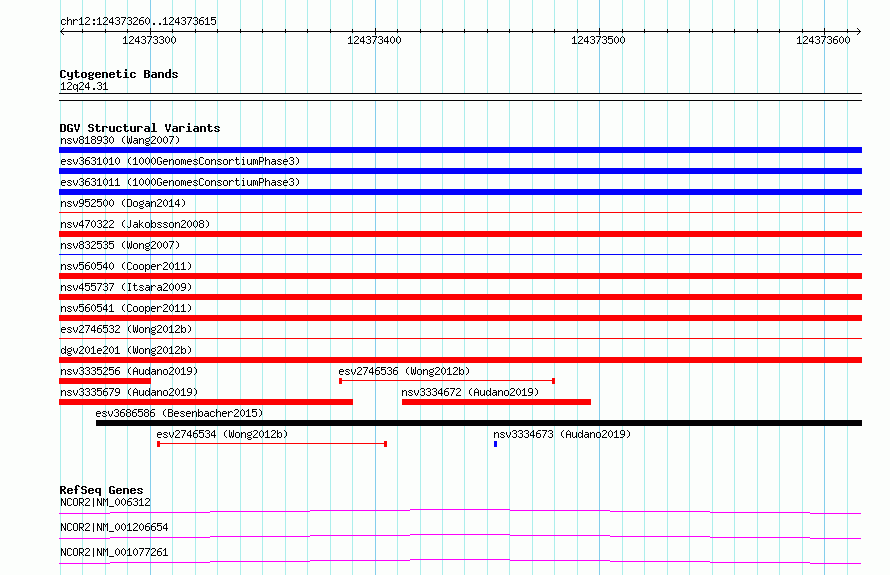Click ruler position 124373500

(598, 40)
